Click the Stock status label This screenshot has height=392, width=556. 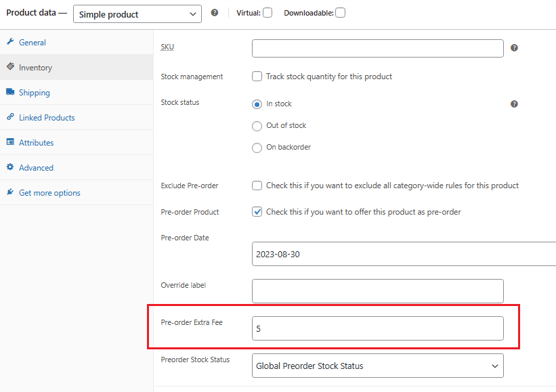179,102
